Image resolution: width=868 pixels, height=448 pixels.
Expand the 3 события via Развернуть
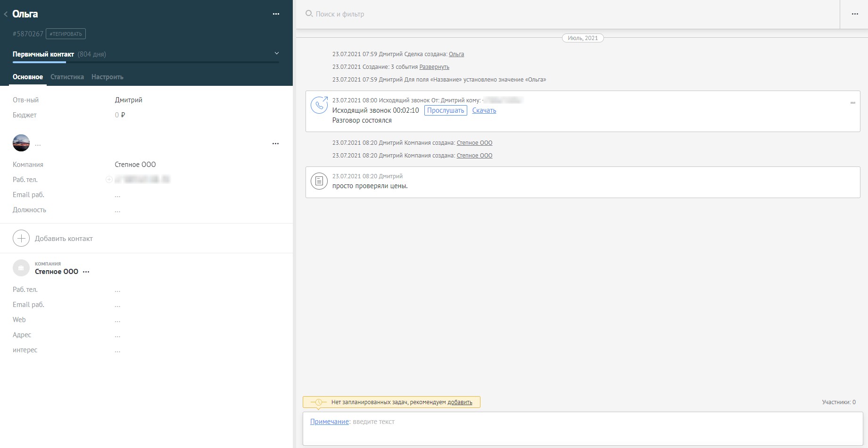click(434, 67)
